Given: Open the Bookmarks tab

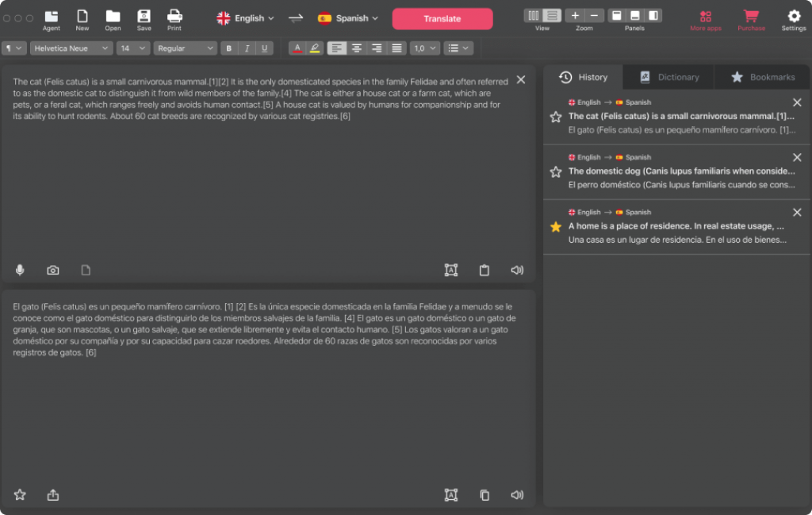Looking at the screenshot, I should 762,76.
